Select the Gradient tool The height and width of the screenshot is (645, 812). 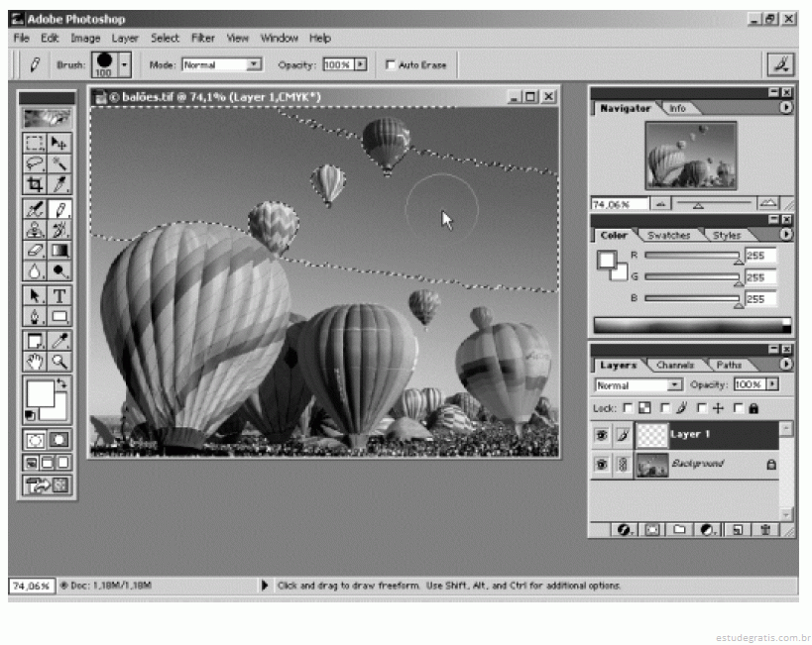coord(59,250)
